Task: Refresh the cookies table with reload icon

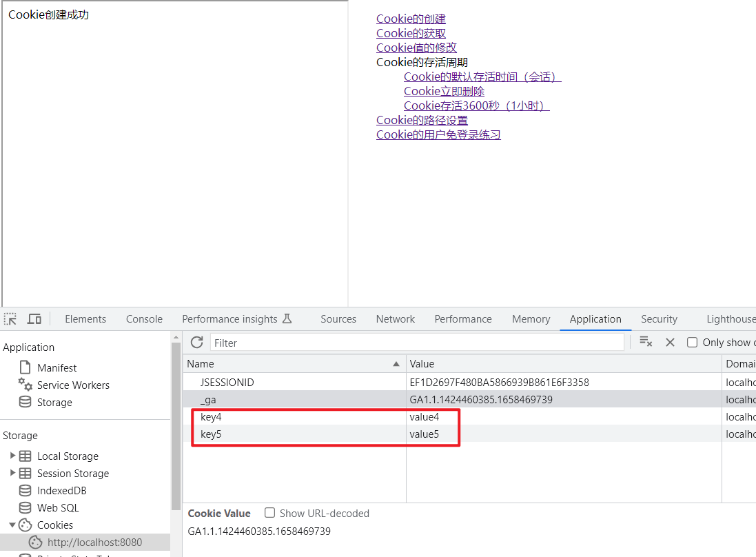Action: [197, 343]
